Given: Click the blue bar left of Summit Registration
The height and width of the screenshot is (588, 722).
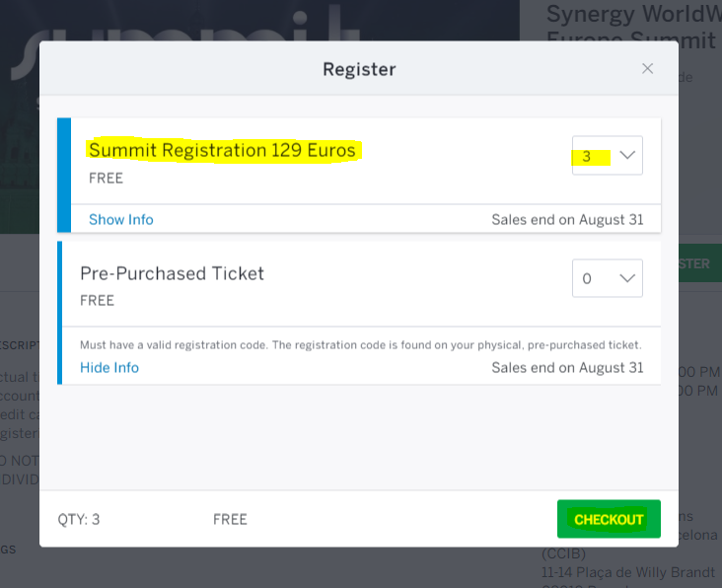Looking at the screenshot, I should point(64,175).
